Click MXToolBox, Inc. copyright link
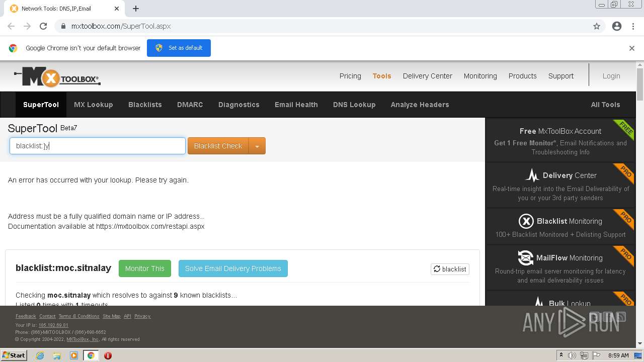This screenshot has height=362, width=644. [x=83, y=339]
